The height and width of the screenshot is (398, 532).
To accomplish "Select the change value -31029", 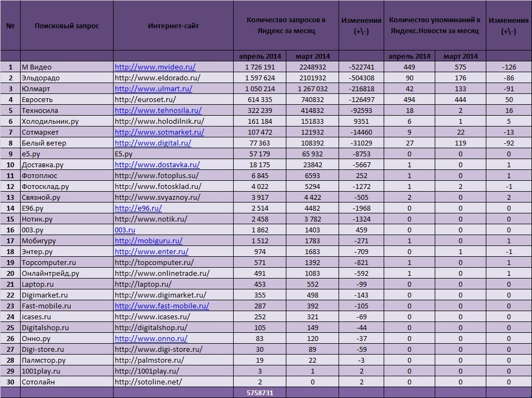I will tap(361, 143).
